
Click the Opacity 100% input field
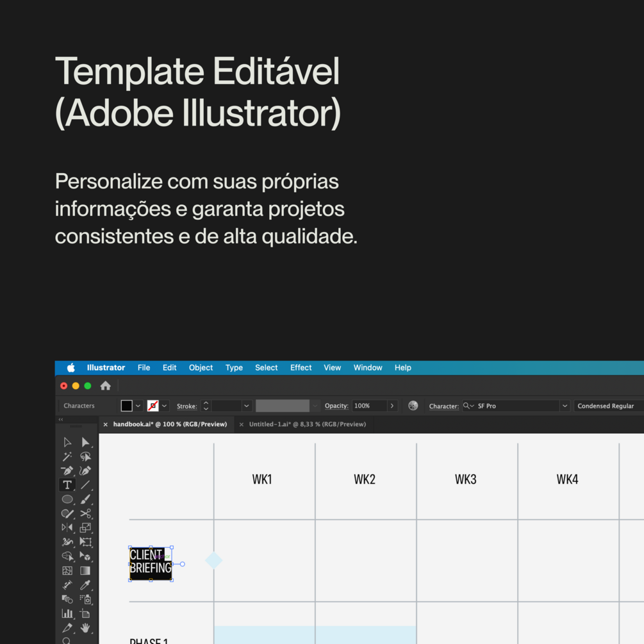369,406
